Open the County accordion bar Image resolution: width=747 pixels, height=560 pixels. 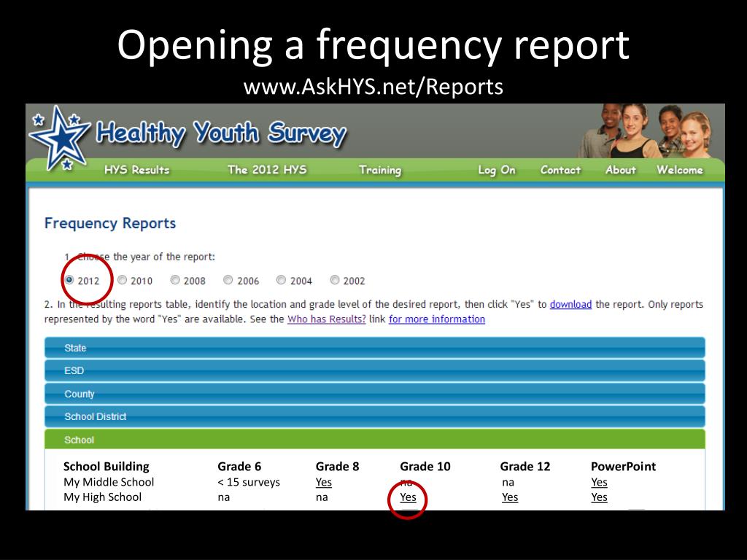(x=374, y=394)
